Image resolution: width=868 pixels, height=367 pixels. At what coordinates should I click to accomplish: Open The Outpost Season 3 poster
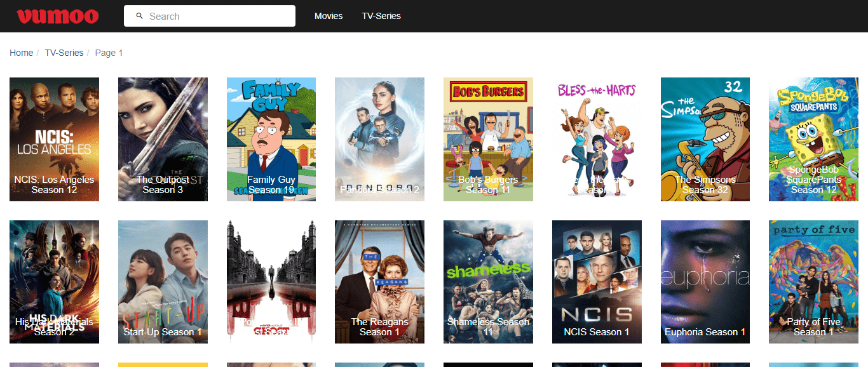pos(163,139)
